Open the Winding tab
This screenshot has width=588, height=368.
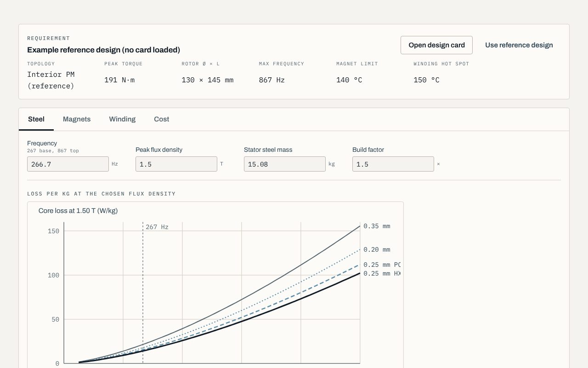[x=122, y=119]
